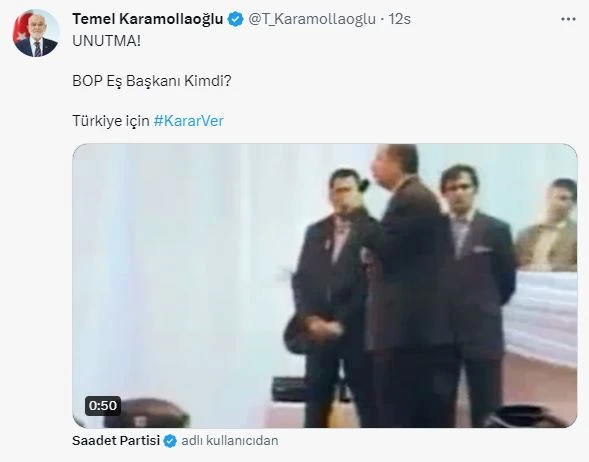The width and height of the screenshot is (589, 462).
Task: Open the #KararVer hashtag
Action: (x=189, y=121)
